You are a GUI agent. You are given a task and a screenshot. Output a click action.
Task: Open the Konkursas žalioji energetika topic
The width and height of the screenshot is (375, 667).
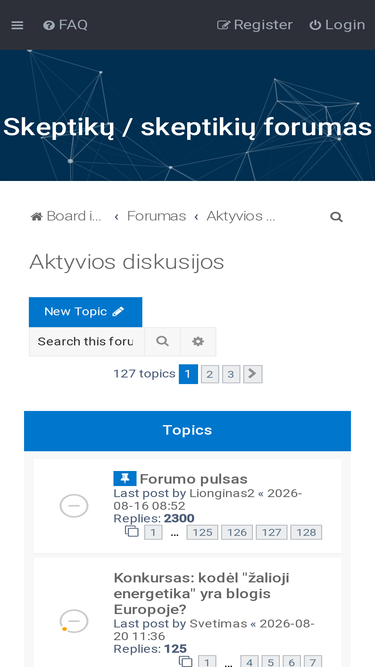tap(202, 594)
